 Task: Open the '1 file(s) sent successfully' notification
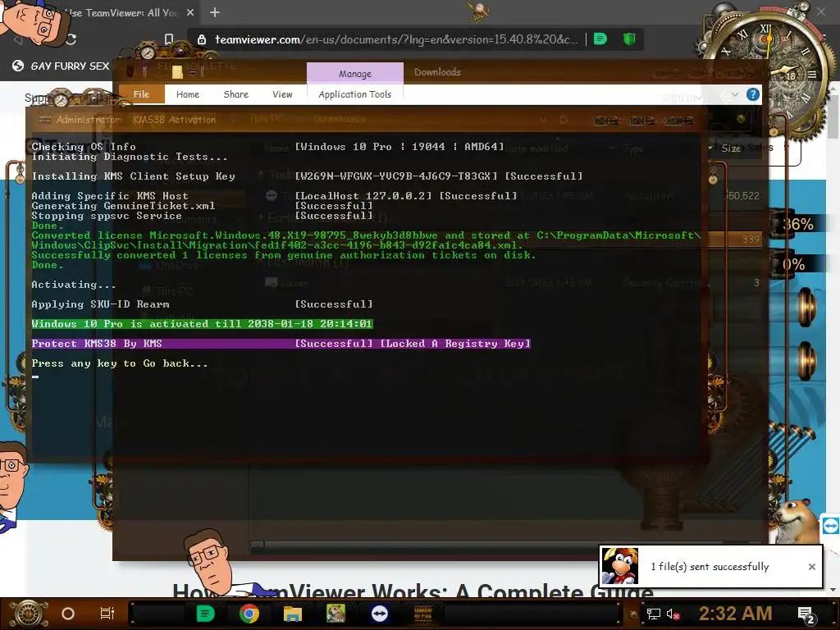(x=710, y=567)
